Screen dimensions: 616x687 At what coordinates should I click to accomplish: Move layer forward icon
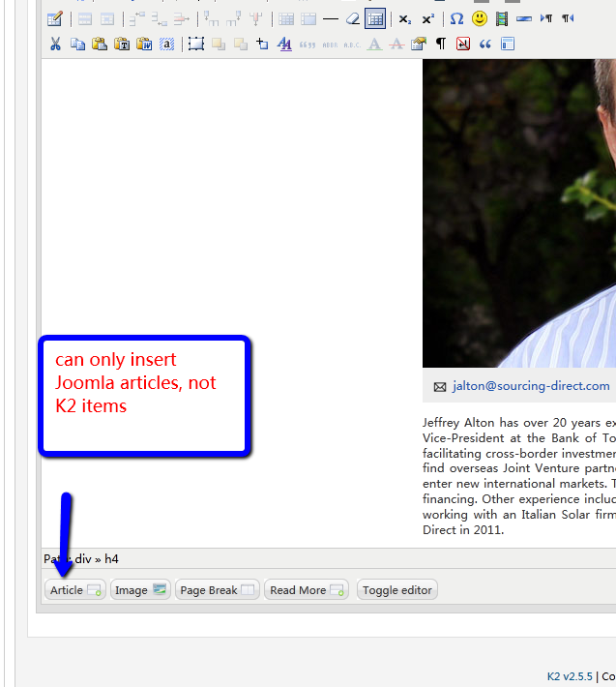(219, 44)
